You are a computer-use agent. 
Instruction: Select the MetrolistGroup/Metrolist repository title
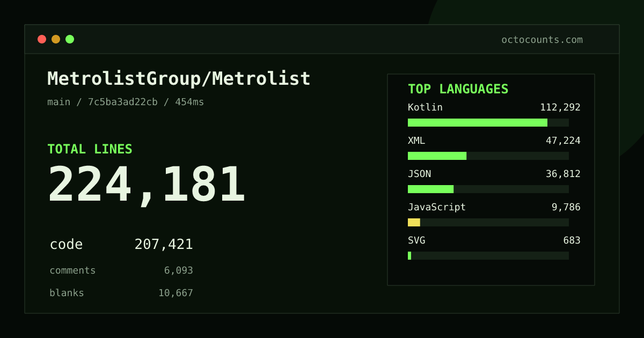pos(179,79)
